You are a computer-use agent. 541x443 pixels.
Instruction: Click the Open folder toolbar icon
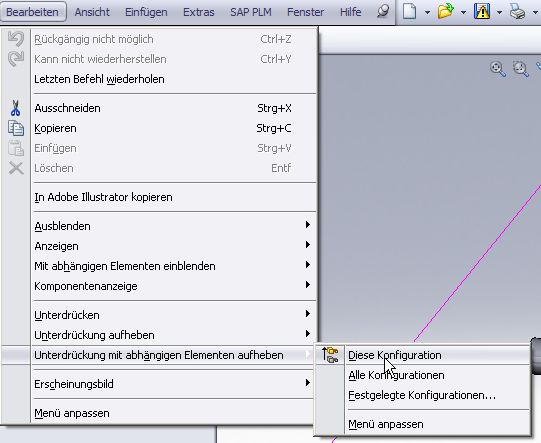pos(445,11)
